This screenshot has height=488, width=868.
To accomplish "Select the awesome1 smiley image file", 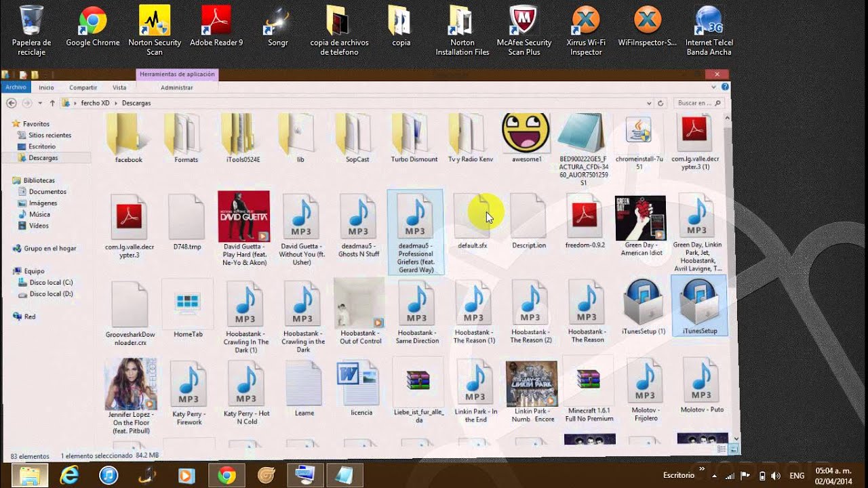I will 526,139.
